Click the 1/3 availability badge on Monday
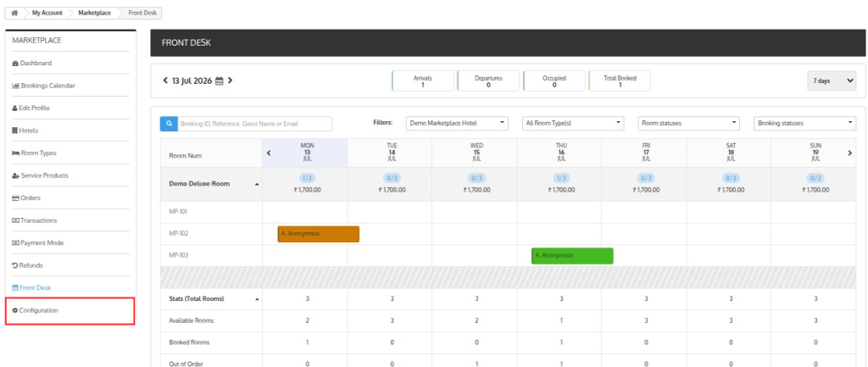Viewport: 868px width, 367px height. 307,178
